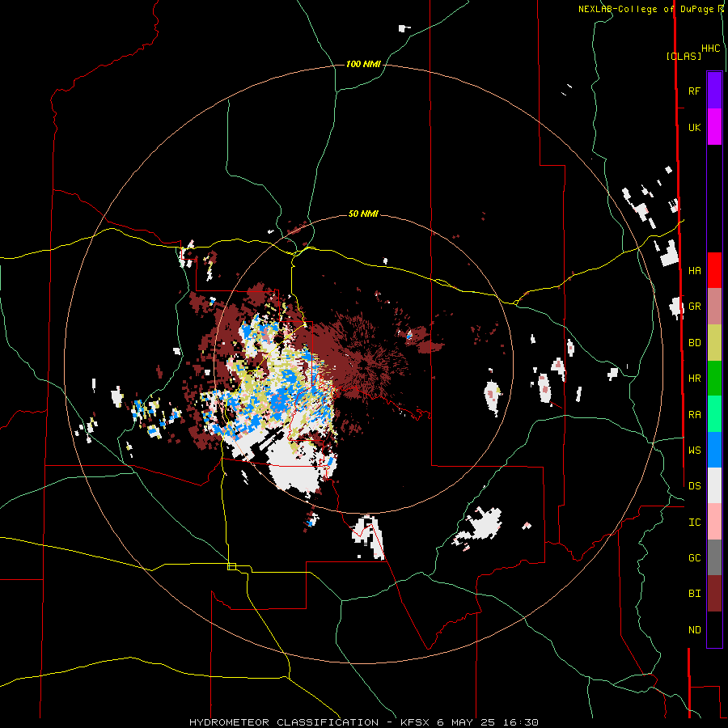Pick the mint green RA legend swatch
Screen dimensions: 728x728
tap(714, 414)
